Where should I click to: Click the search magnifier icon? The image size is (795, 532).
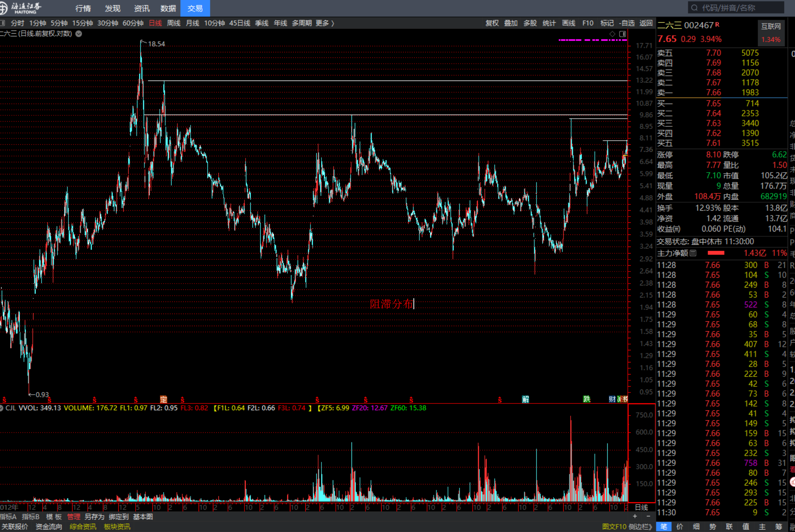pos(694,8)
